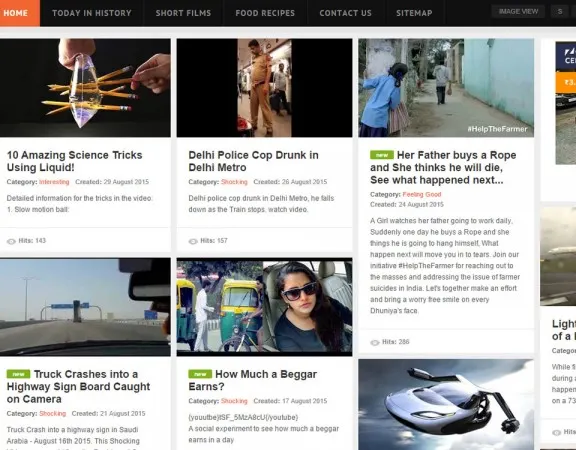
Task: Open the Contact Us page
Action: click(x=345, y=13)
